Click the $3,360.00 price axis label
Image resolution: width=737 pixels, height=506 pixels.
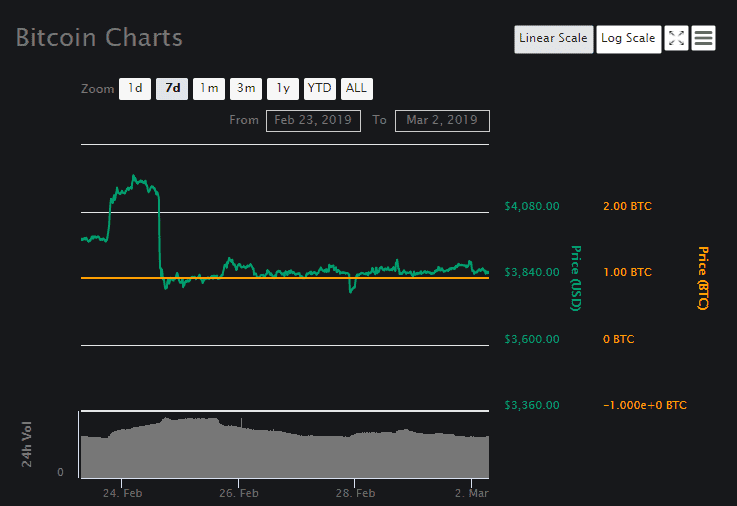point(532,405)
